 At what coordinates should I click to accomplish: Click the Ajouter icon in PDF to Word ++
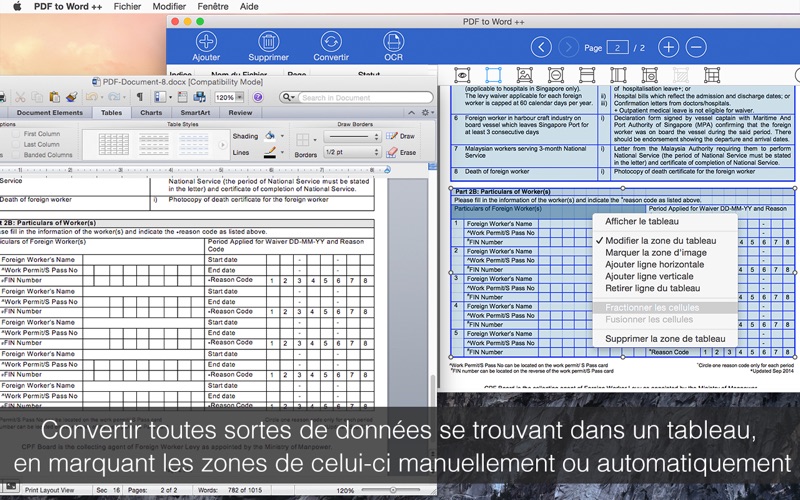[x=206, y=41]
